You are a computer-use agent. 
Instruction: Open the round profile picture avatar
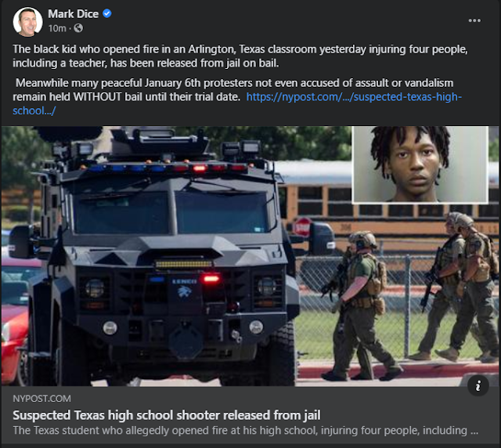[28, 22]
